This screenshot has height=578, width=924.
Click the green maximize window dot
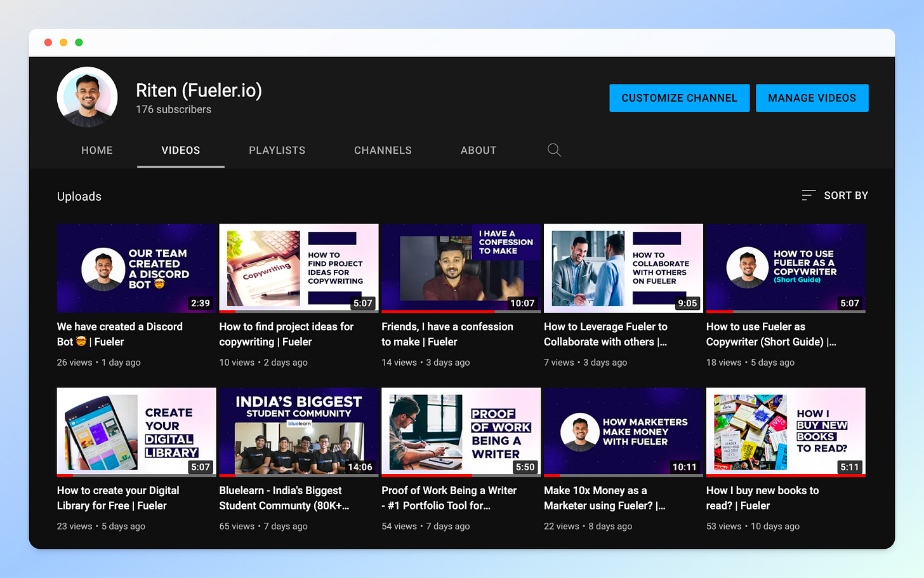click(79, 43)
